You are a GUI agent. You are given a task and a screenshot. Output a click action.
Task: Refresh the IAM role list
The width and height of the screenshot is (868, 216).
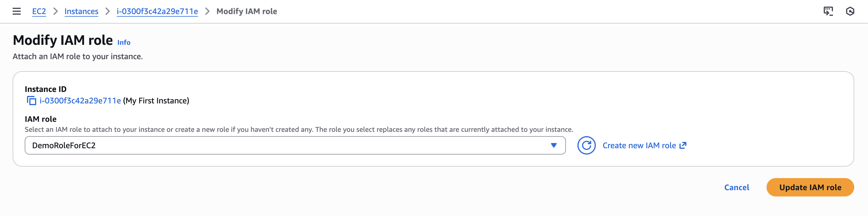(x=586, y=146)
